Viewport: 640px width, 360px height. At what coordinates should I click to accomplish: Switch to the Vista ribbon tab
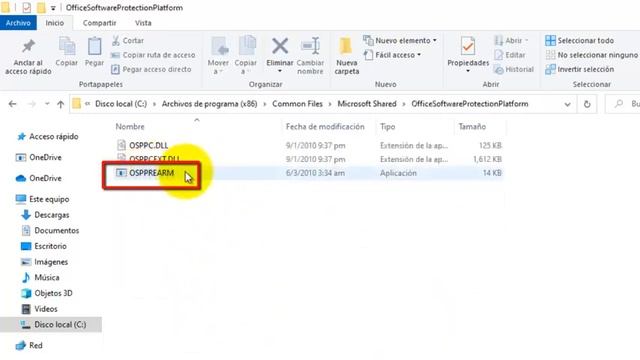[x=143, y=23]
